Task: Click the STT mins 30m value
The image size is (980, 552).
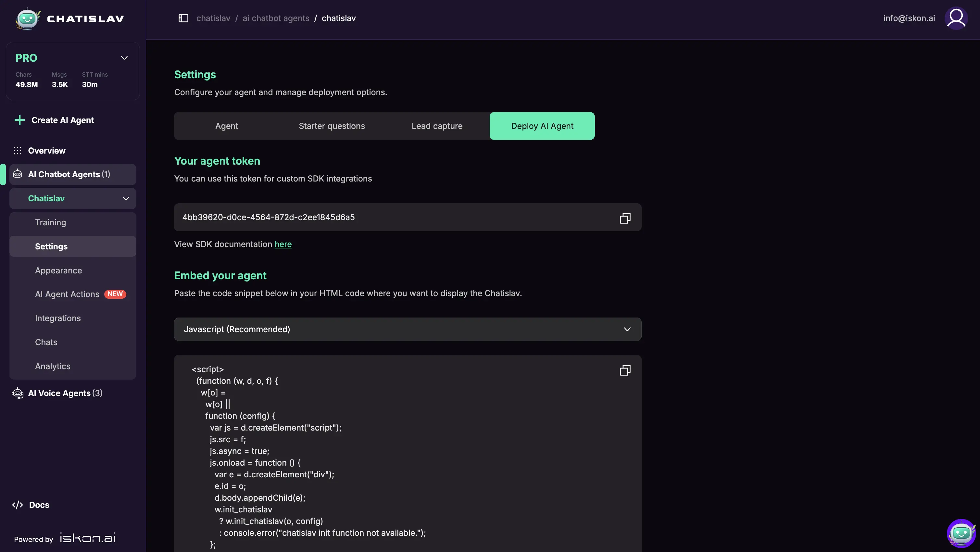Action: click(90, 84)
